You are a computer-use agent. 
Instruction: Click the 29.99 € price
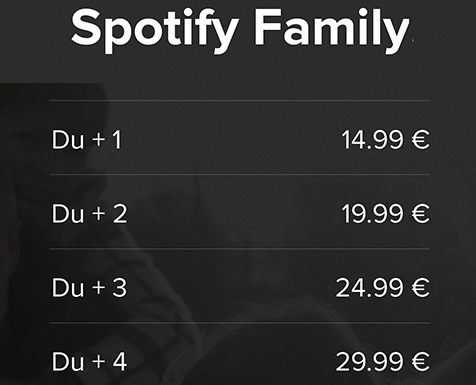coord(383,362)
